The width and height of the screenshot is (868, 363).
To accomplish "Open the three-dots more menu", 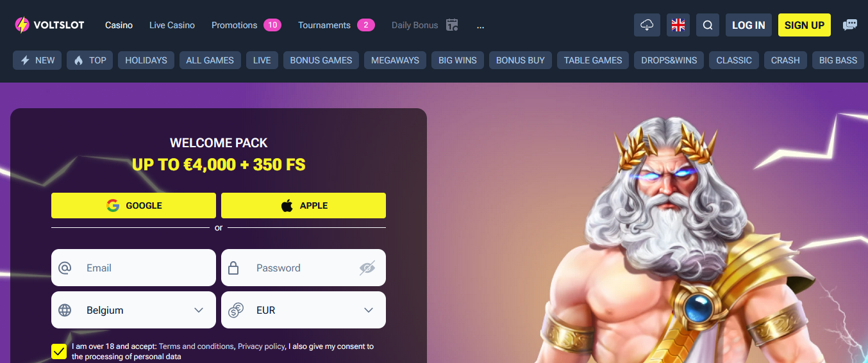I will [481, 25].
